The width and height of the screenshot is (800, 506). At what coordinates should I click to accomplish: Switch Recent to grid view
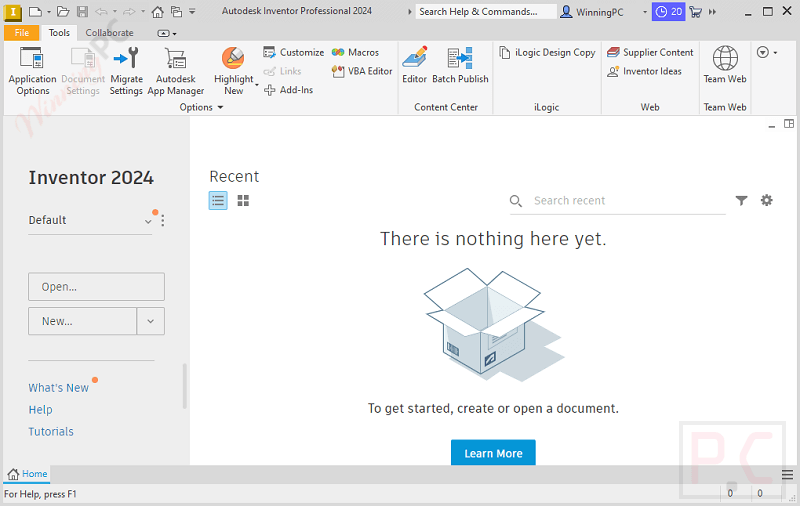243,200
